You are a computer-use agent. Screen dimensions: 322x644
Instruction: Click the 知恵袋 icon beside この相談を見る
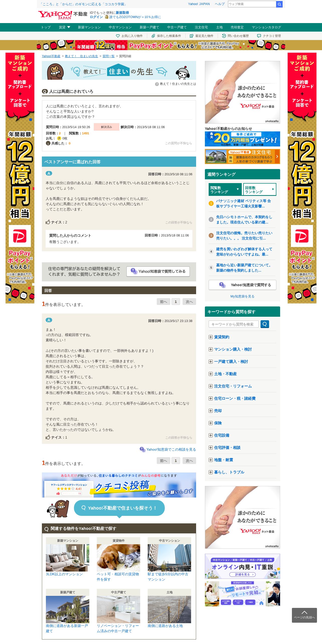click(x=142, y=449)
